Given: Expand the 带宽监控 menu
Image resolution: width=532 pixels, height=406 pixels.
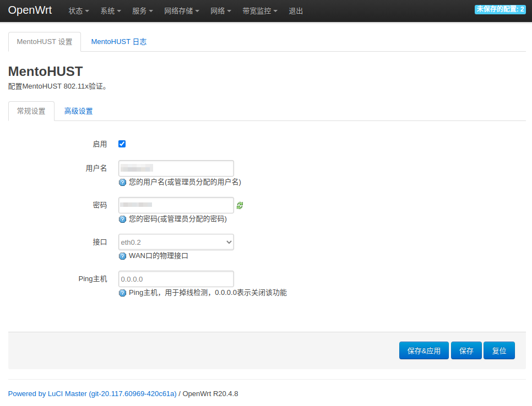Looking at the screenshot, I should click(260, 11).
